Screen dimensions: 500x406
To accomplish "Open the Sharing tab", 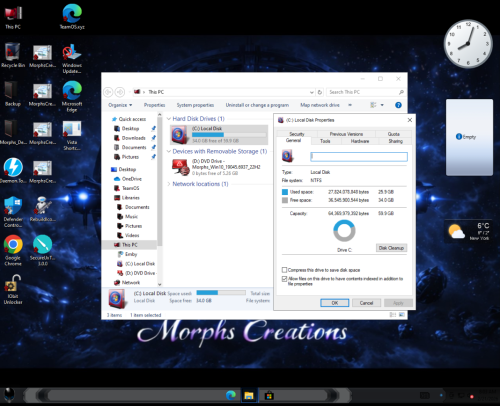I will point(395,141).
